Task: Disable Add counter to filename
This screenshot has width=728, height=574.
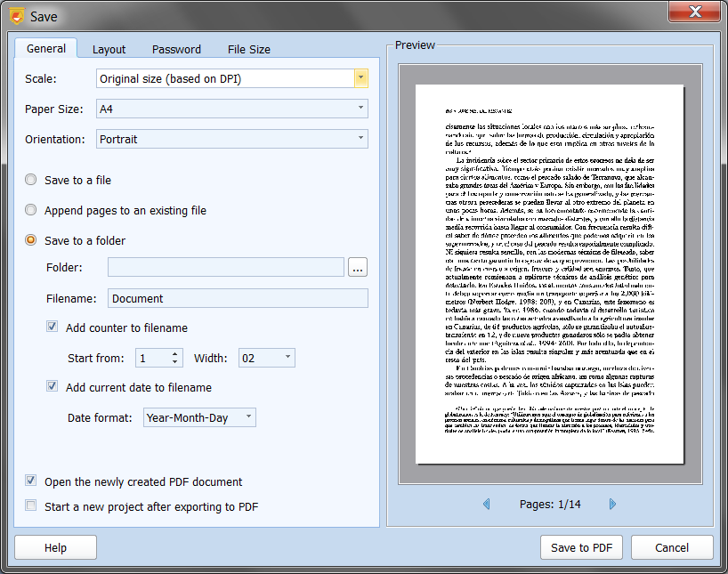Action: [x=53, y=327]
